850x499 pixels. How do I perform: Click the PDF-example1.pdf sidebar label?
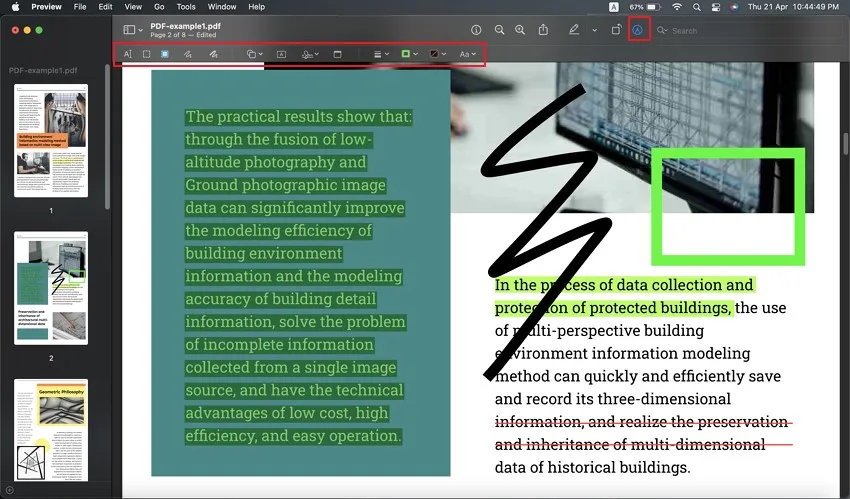click(x=43, y=70)
